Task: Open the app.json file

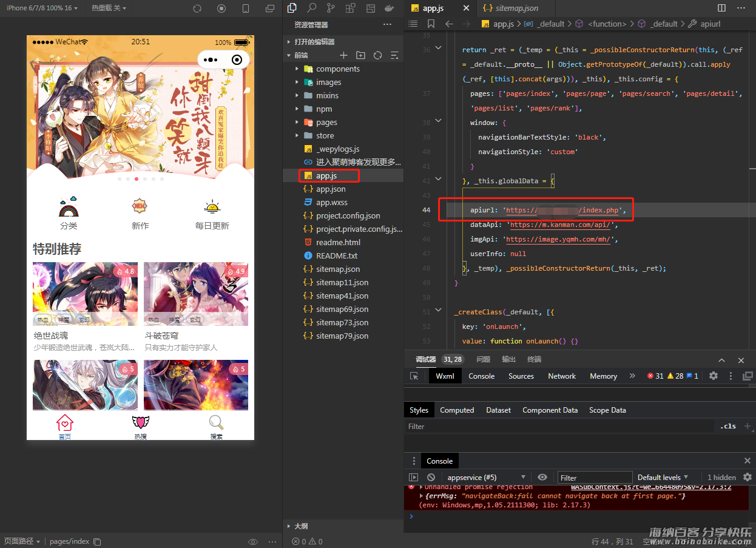Action: 331,189
